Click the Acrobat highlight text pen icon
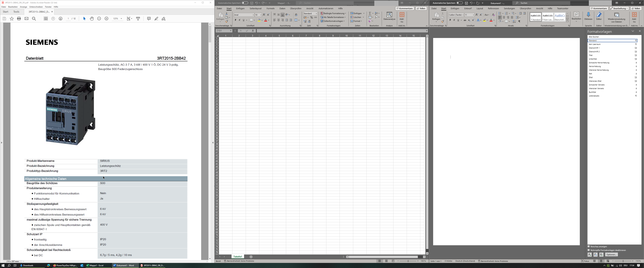This screenshot has height=268, width=644. (x=156, y=19)
